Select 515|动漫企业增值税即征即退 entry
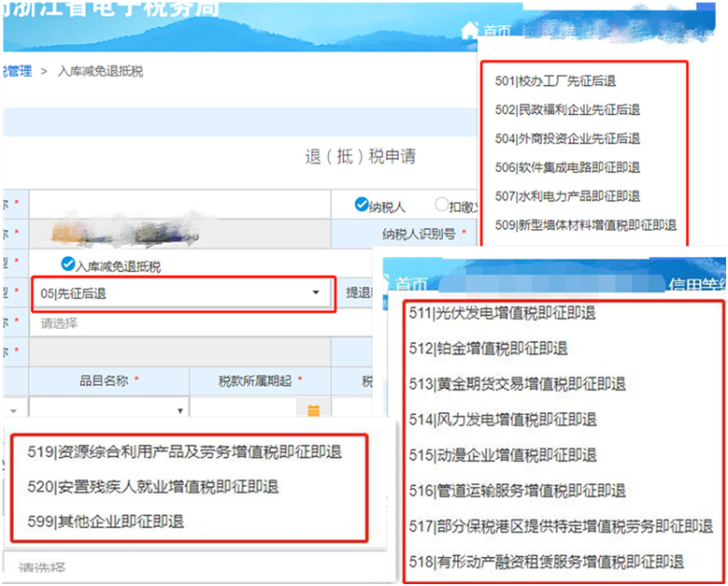The width and height of the screenshot is (728, 586). [x=503, y=455]
